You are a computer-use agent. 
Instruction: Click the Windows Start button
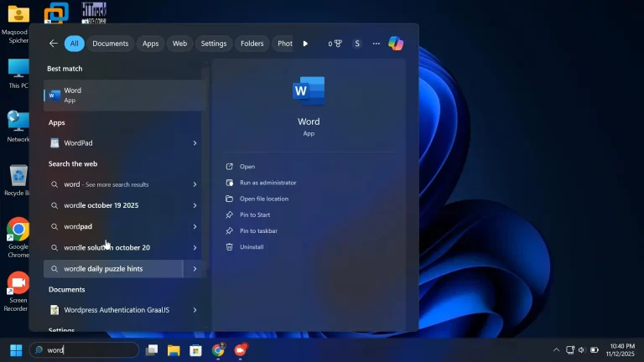[16, 350]
